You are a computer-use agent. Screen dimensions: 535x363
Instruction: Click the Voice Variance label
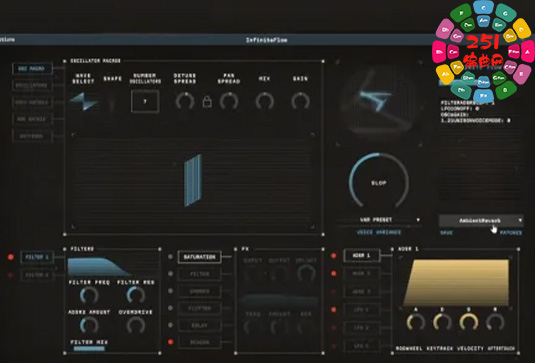[379, 232]
